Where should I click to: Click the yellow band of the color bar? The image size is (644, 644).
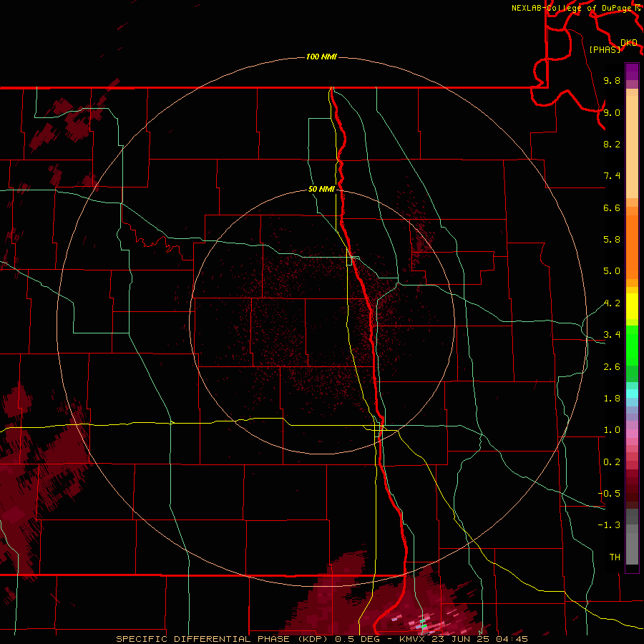632,306
